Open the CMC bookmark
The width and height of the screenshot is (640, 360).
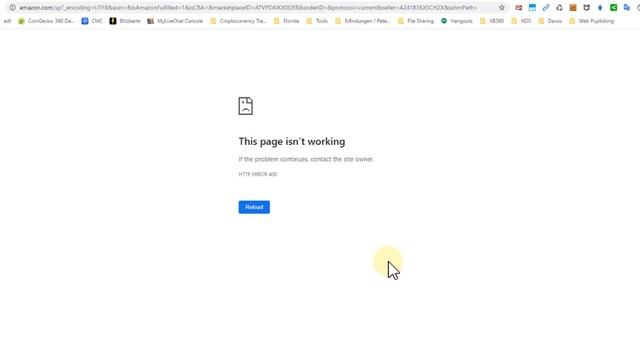[92, 21]
